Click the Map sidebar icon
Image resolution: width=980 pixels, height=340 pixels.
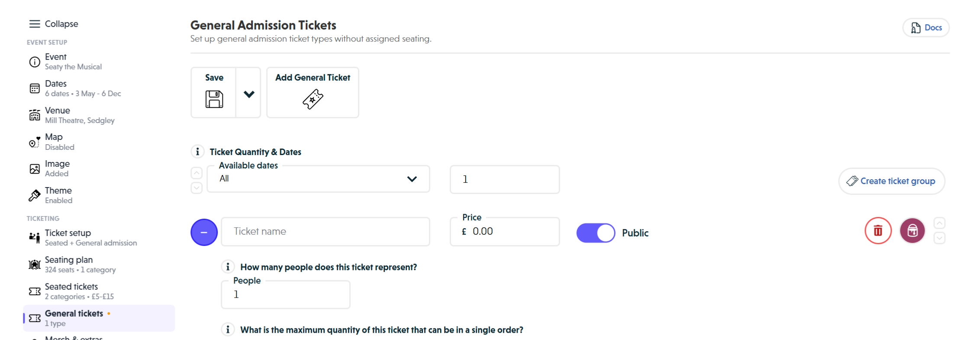click(x=35, y=142)
